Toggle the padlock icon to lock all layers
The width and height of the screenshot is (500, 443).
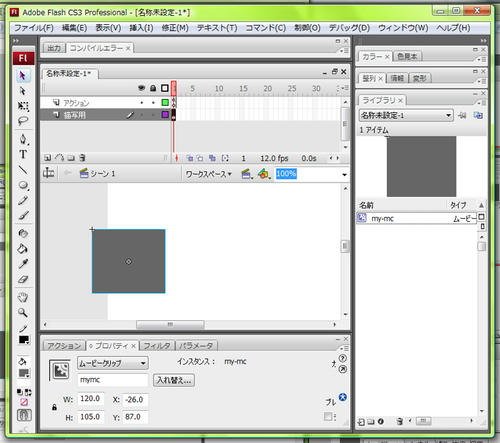[153, 88]
